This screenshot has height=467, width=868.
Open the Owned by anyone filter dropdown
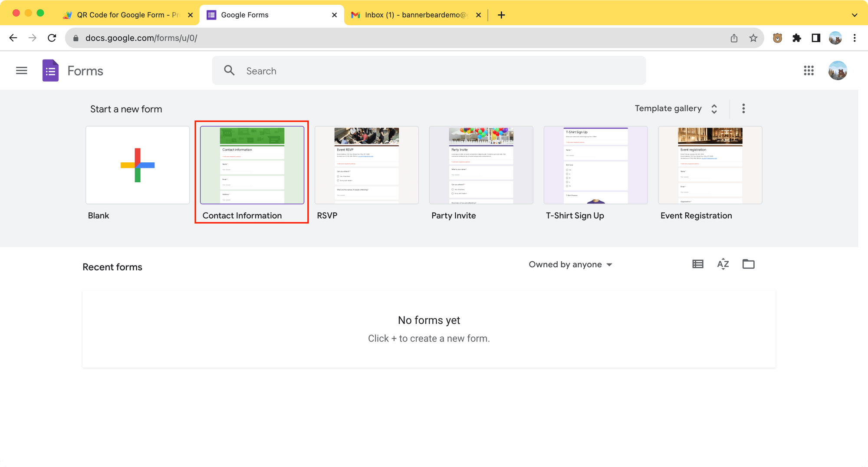coord(570,264)
